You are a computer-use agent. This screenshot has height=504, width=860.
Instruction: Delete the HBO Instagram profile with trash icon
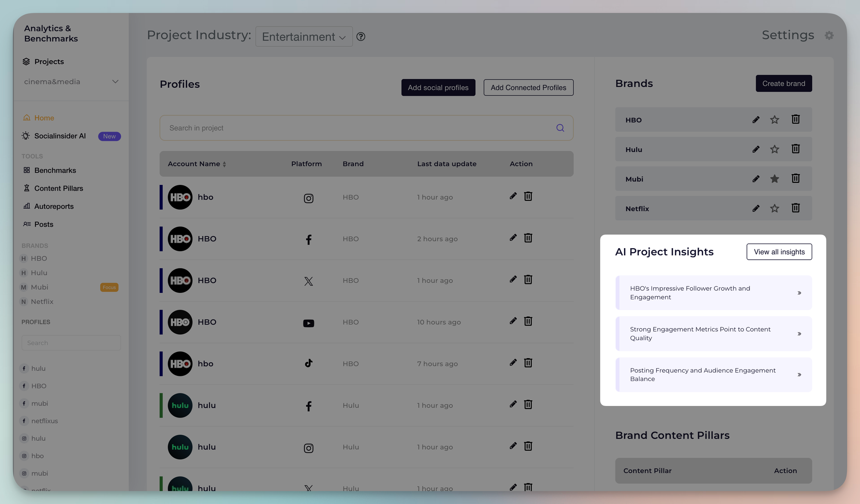pos(528,196)
